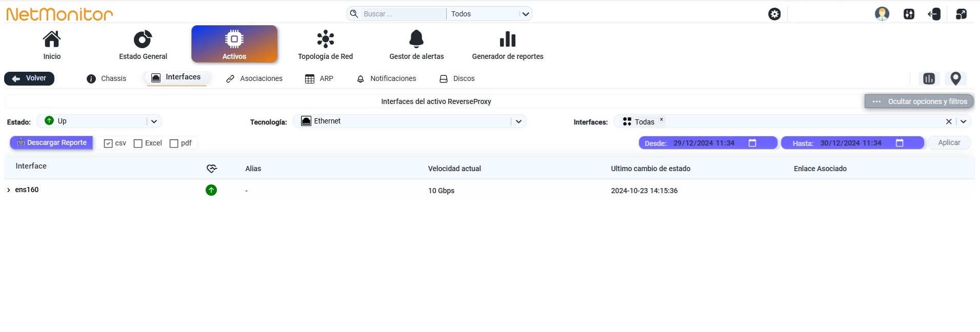Viewport: 980px width, 332px height.
Task: Enable the Excel checkbox
Action: pos(138,143)
